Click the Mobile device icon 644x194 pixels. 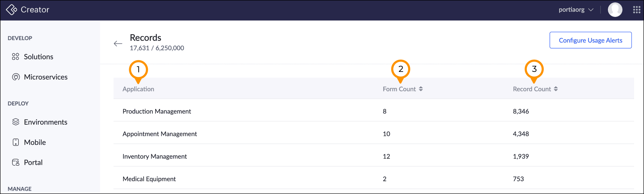click(16, 142)
